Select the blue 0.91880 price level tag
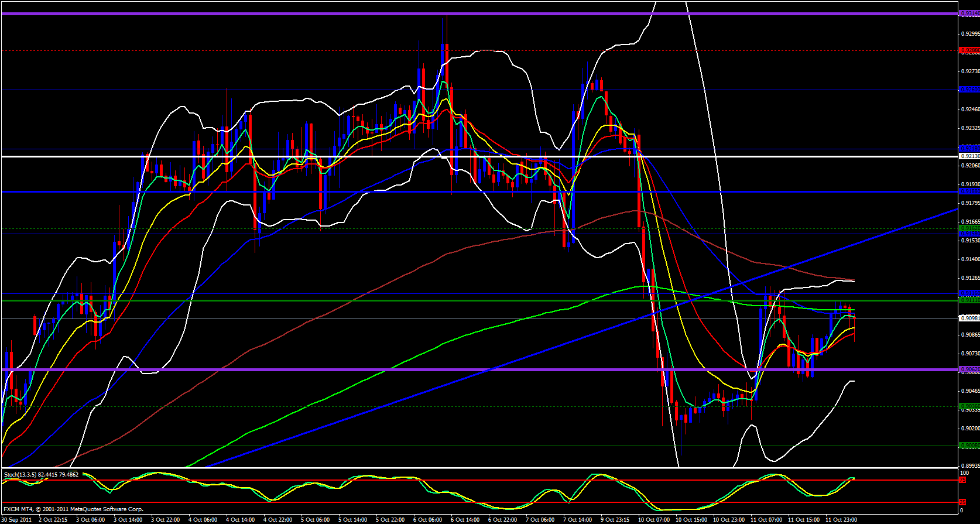 [969, 191]
